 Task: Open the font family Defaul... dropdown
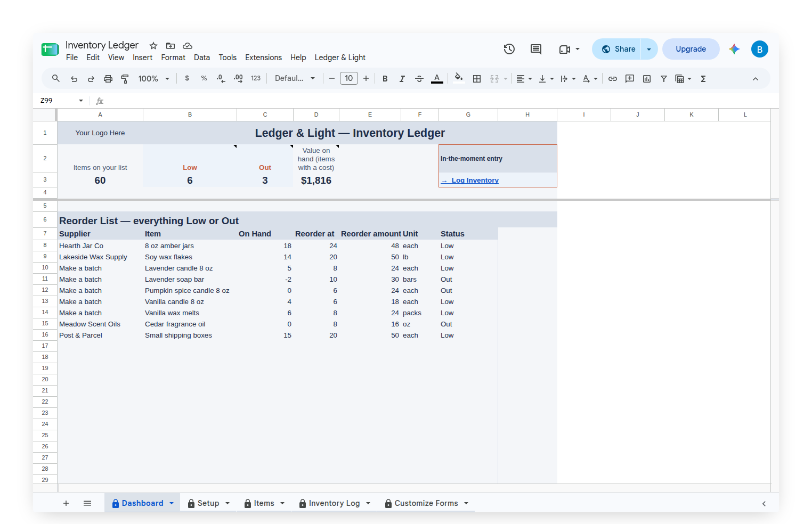pos(295,79)
